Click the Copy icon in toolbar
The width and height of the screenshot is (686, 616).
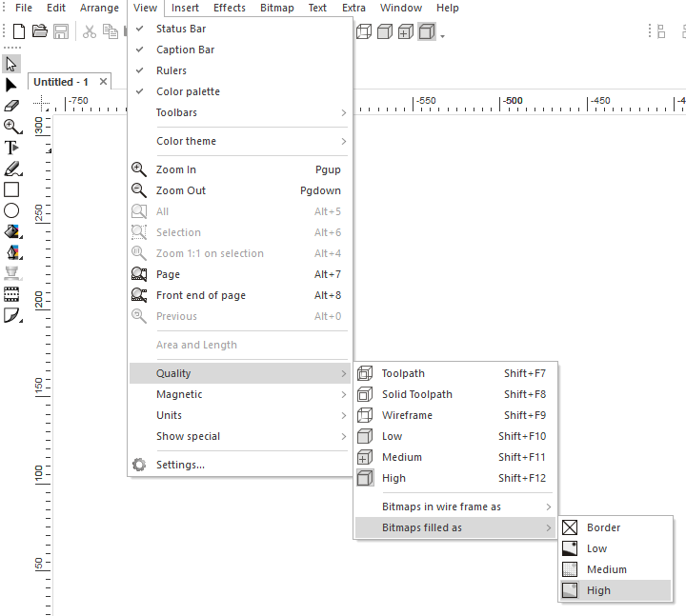[x=111, y=31]
